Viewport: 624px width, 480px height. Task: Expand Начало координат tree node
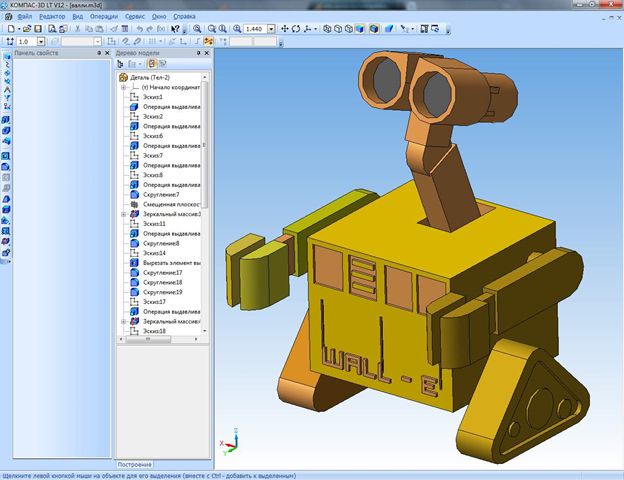tap(123, 87)
